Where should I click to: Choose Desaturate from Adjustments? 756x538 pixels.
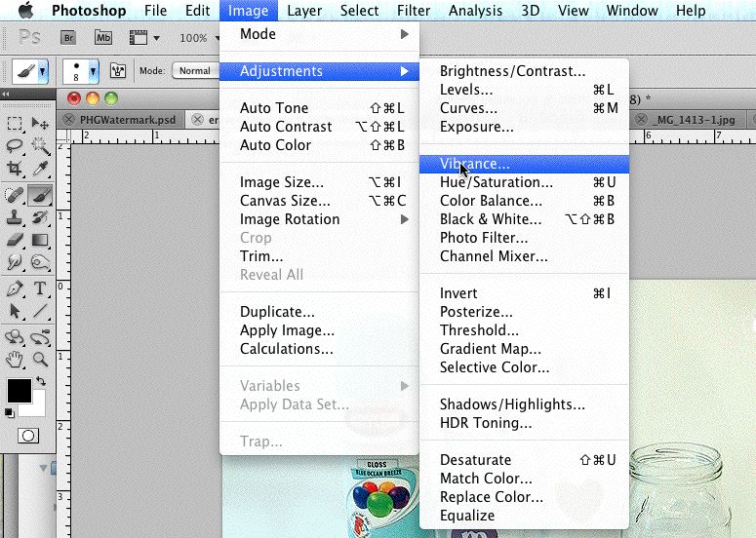click(524, 460)
